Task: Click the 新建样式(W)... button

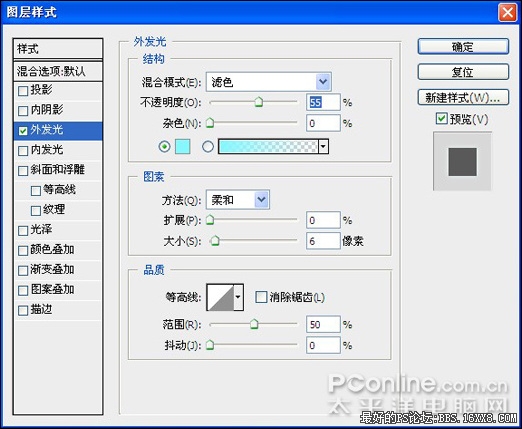Action: click(463, 98)
